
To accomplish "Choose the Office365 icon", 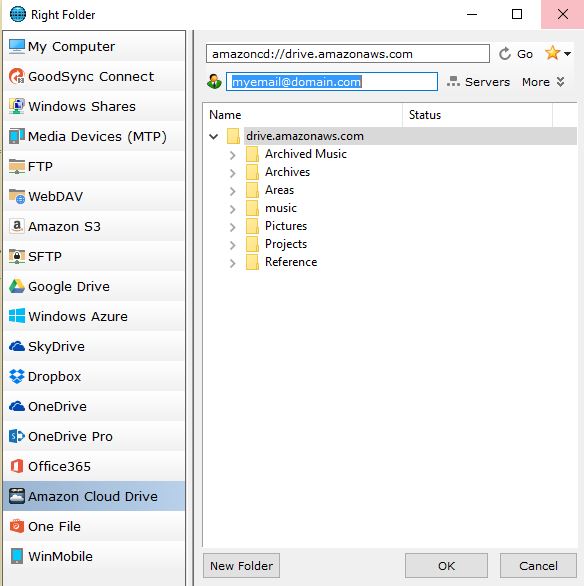I will (17, 466).
